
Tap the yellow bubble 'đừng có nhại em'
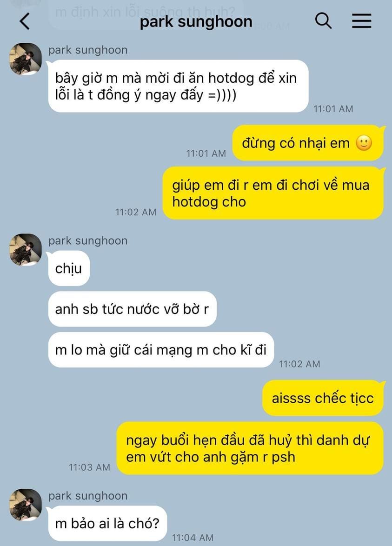click(x=308, y=143)
